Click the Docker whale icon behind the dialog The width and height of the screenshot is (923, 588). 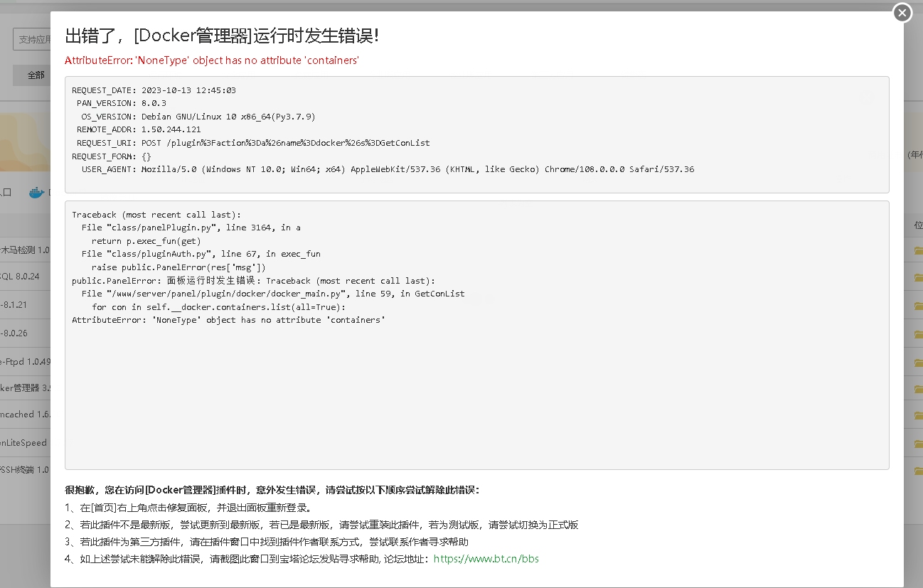click(36, 192)
